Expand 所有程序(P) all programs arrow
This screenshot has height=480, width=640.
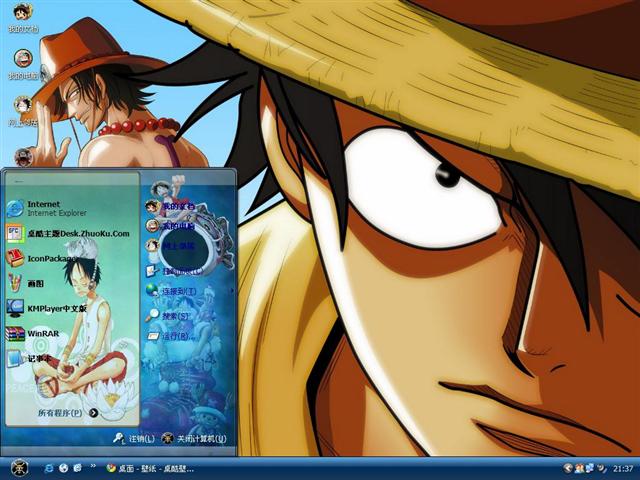(x=93, y=413)
